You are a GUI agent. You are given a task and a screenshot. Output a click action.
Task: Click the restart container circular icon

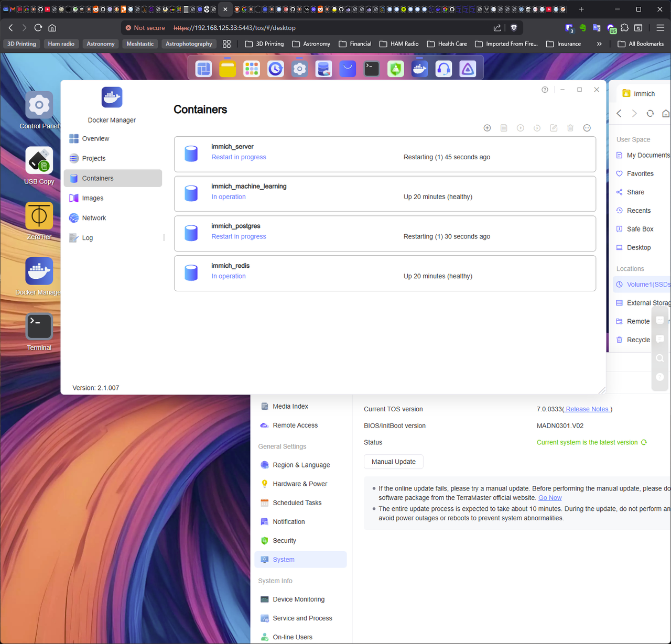[537, 128]
